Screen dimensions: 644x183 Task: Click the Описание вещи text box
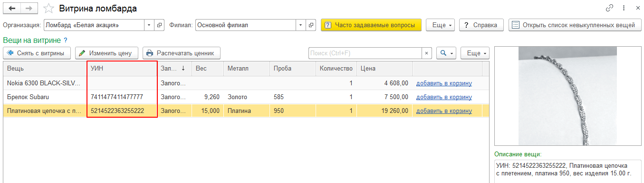point(567,172)
